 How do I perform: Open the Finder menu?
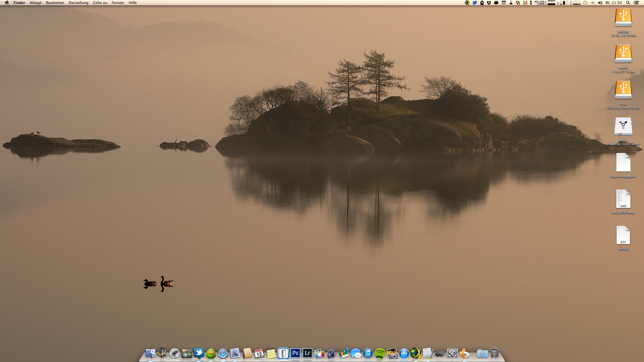(19, 3)
